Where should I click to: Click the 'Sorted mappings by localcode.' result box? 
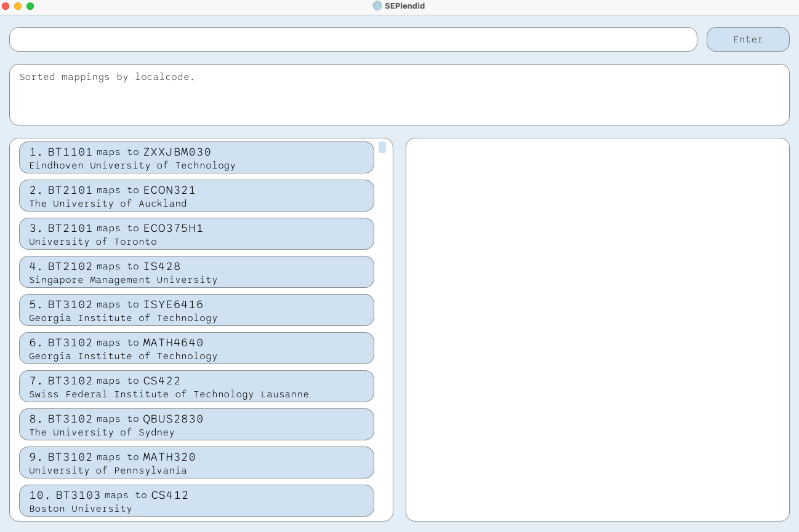click(400, 95)
